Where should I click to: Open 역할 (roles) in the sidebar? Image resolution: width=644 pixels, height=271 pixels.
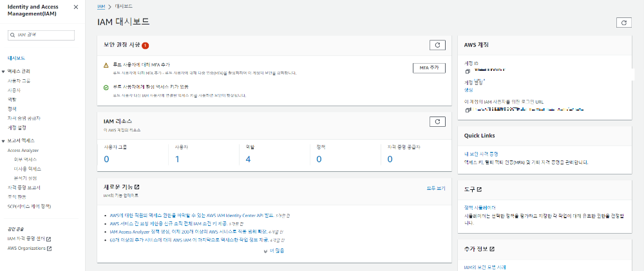coord(12,99)
